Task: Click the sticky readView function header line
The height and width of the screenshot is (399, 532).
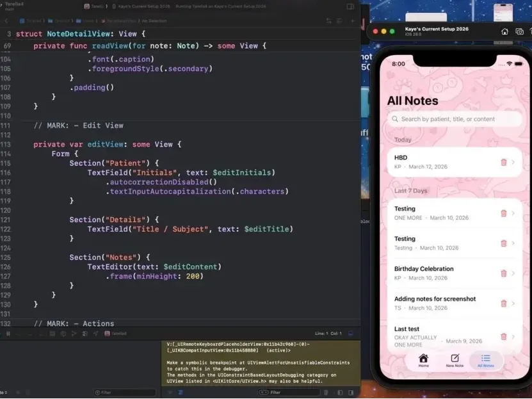Action: pos(150,46)
